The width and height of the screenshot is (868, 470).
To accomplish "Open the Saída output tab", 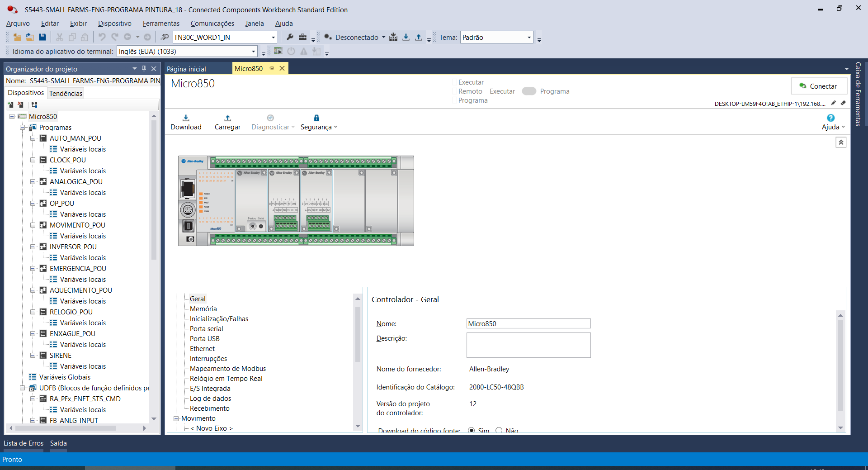I will coord(58,443).
